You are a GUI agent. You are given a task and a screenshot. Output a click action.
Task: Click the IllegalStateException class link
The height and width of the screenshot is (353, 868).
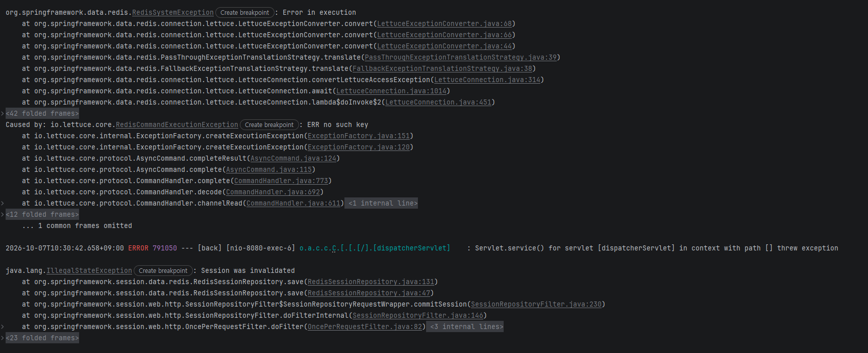[89, 270]
